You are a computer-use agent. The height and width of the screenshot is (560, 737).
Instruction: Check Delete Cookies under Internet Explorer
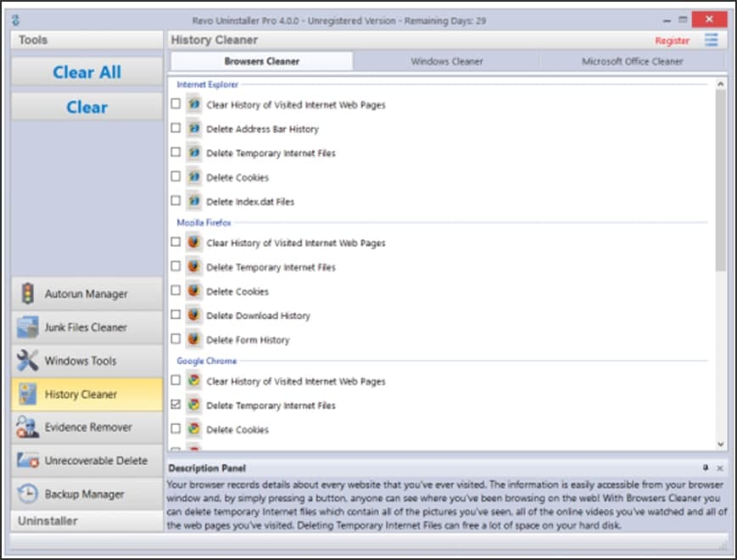(x=176, y=177)
